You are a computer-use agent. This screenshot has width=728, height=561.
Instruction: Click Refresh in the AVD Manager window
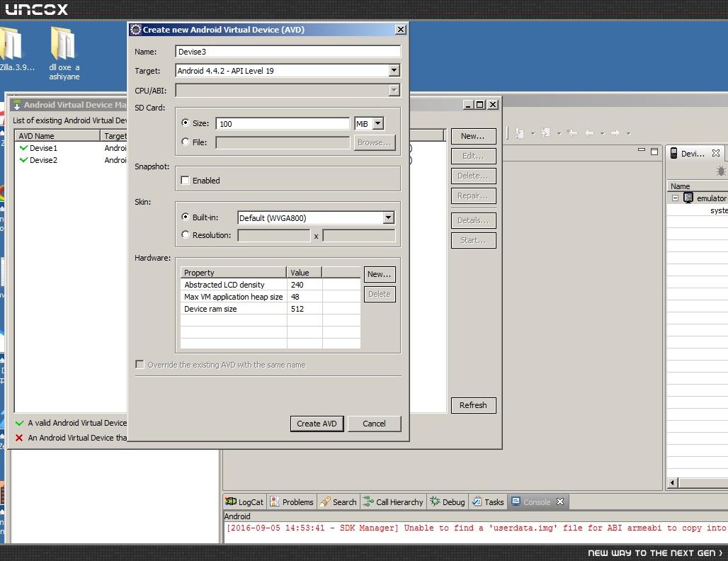click(x=473, y=405)
